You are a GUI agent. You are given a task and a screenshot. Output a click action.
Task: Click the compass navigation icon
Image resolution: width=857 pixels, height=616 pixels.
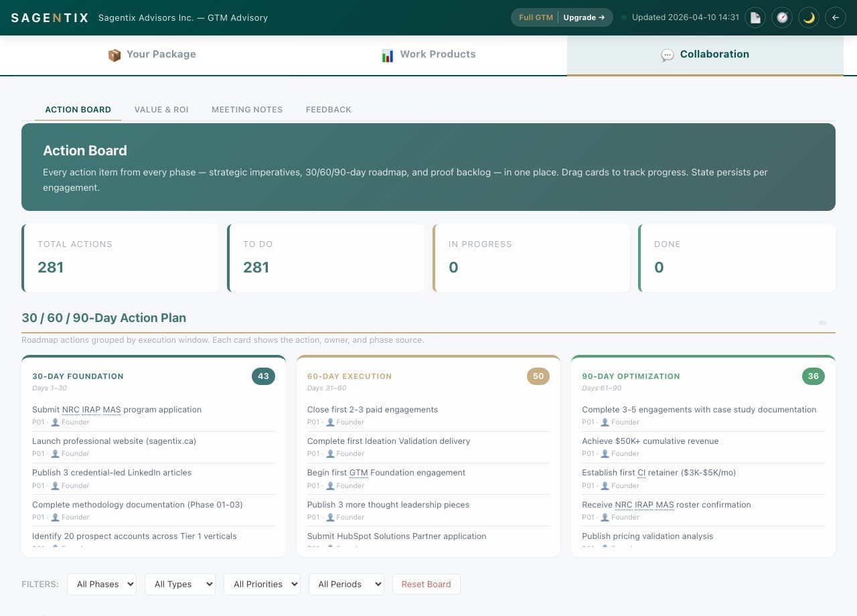coord(782,17)
